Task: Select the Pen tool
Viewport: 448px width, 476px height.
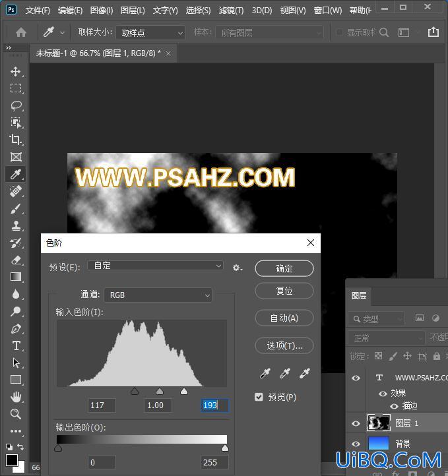Action: click(x=15, y=328)
